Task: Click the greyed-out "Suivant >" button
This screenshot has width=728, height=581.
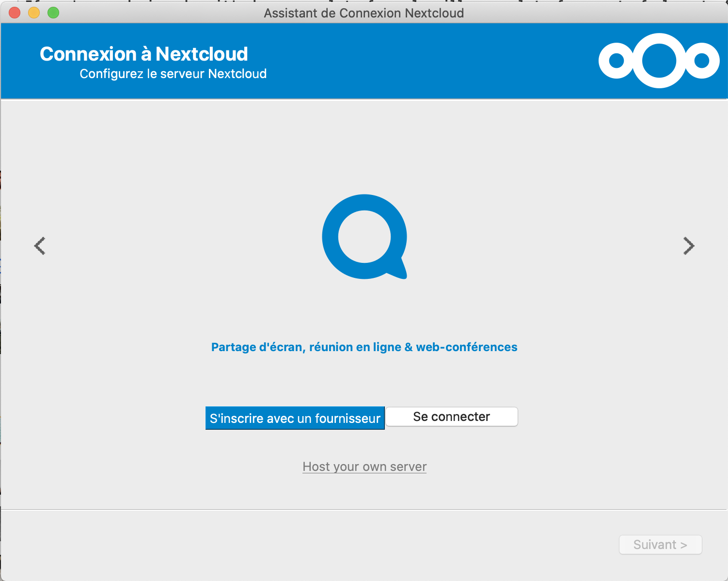Action: tap(660, 545)
